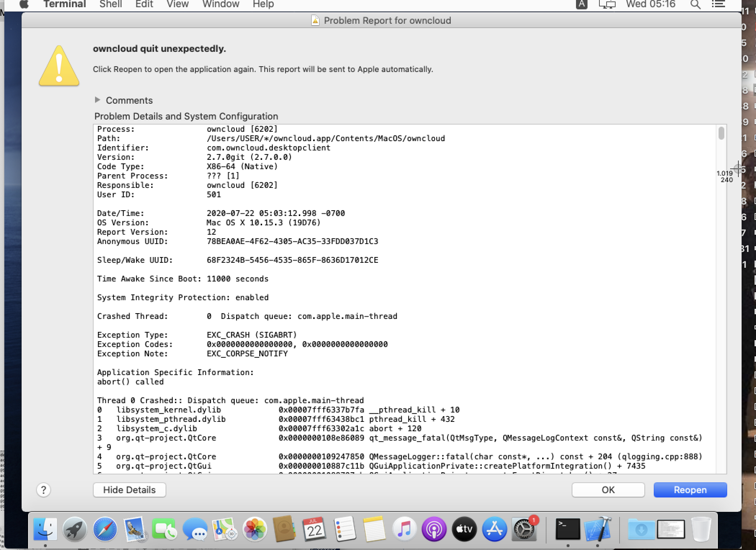Screen dimensions: 756x550
Task: Click the Hide Details button
Action: pyautogui.click(x=129, y=490)
